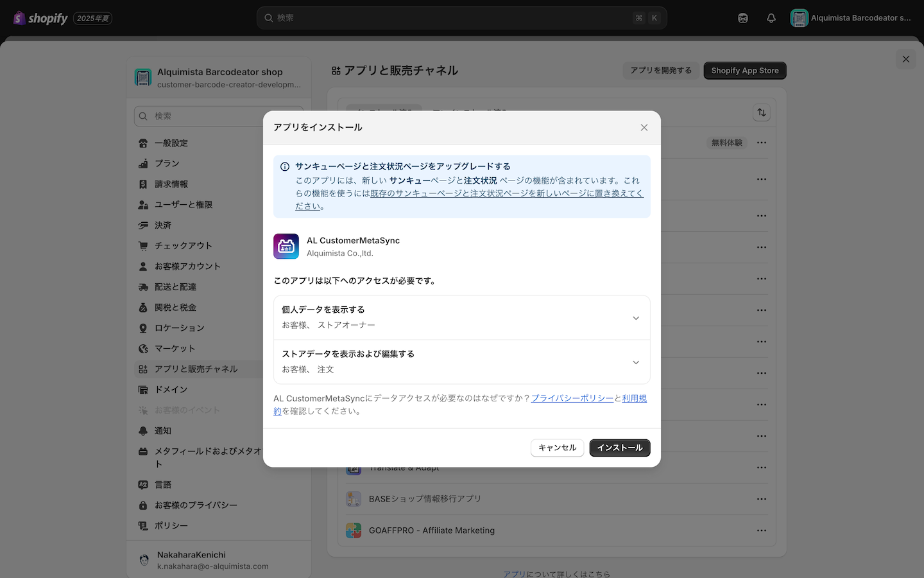924x578 pixels.
Task: Click the アプリを開発する button
Action: 661,71
